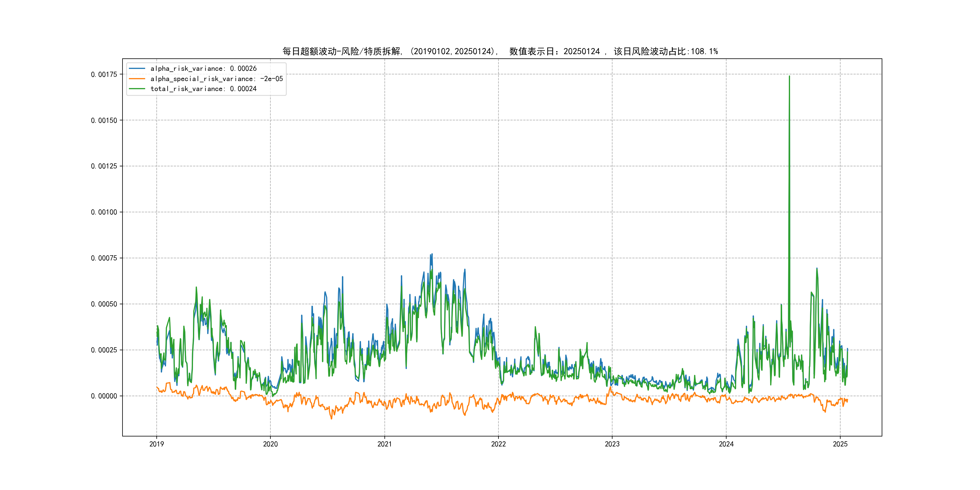Select the alpha_special_risk_variance: -2e-05 legend label
This screenshot has height=490, width=980.
click(x=217, y=79)
